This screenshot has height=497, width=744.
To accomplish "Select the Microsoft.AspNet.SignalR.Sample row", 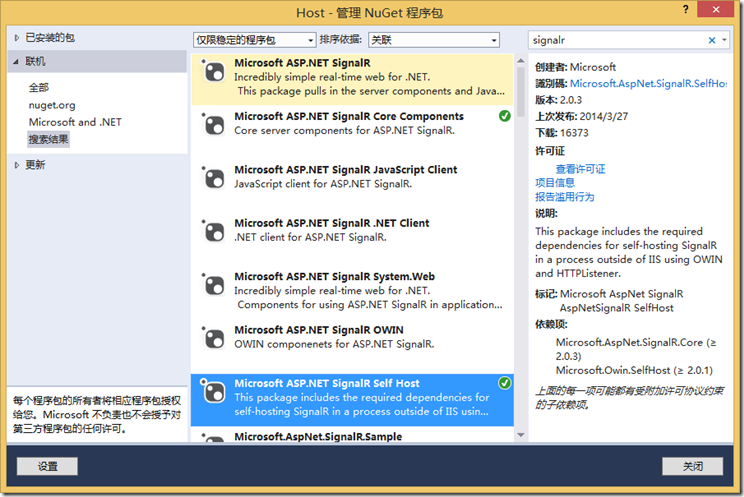I will [352, 435].
